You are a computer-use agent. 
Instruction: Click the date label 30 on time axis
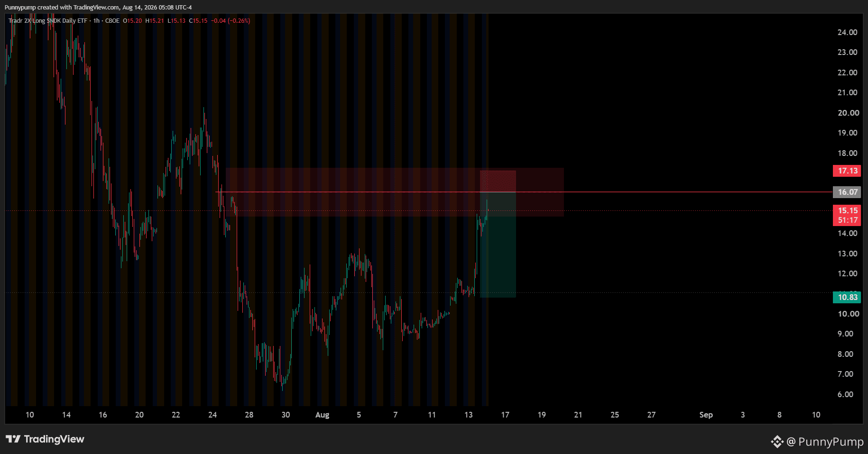(286, 415)
